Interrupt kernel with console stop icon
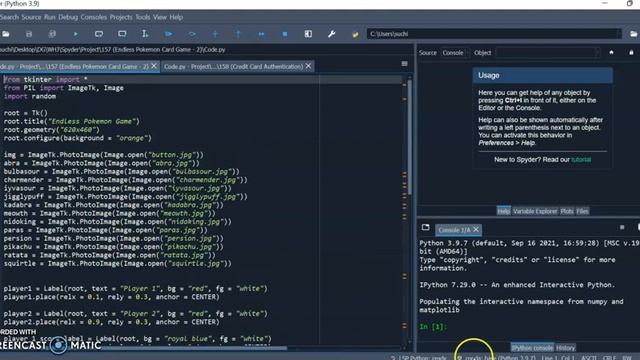This screenshot has width=640, height=360. coord(622,227)
